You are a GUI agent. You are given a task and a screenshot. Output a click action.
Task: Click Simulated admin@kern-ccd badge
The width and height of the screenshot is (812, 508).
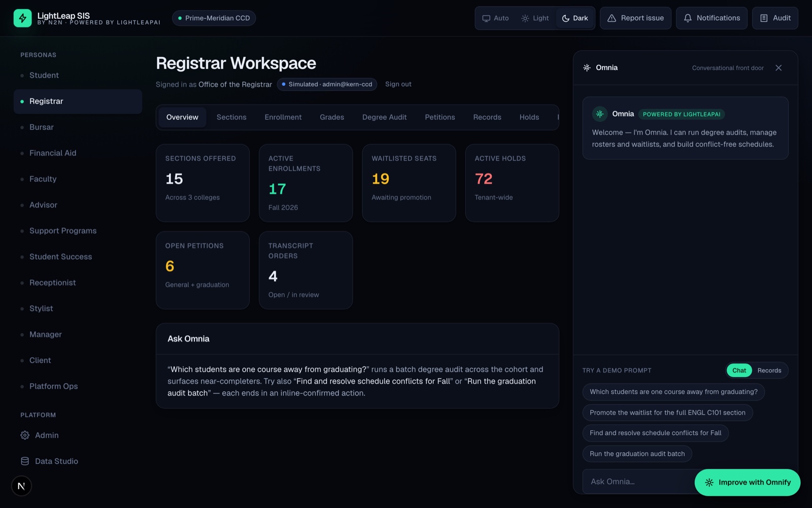point(327,84)
